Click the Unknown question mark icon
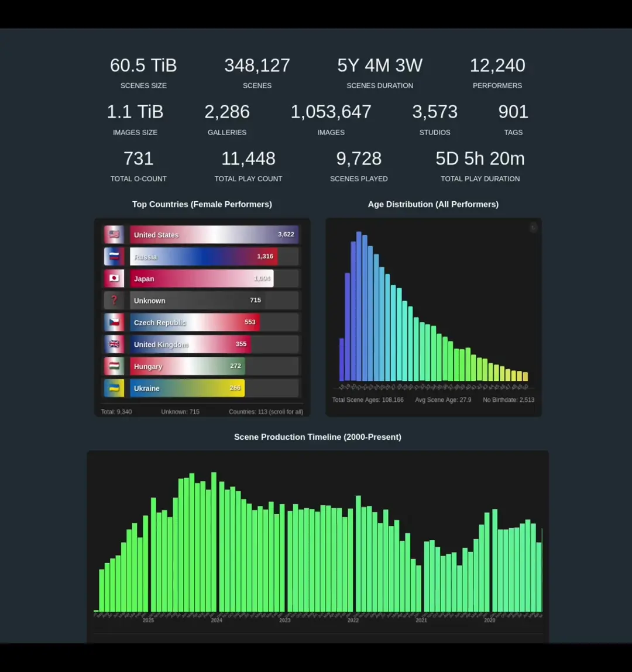The image size is (632, 672). pos(114,300)
